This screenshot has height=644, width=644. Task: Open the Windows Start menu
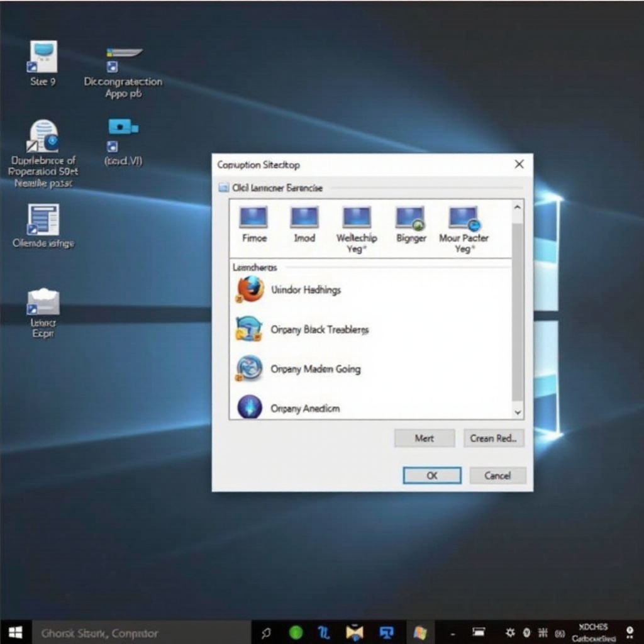point(15,632)
